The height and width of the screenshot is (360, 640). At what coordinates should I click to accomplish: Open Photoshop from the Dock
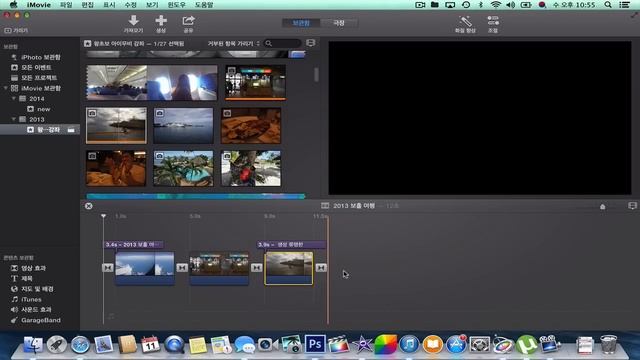tap(315, 344)
